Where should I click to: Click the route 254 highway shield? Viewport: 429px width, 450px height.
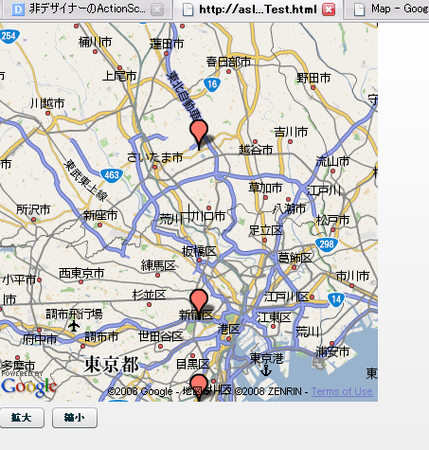tap(9, 35)
